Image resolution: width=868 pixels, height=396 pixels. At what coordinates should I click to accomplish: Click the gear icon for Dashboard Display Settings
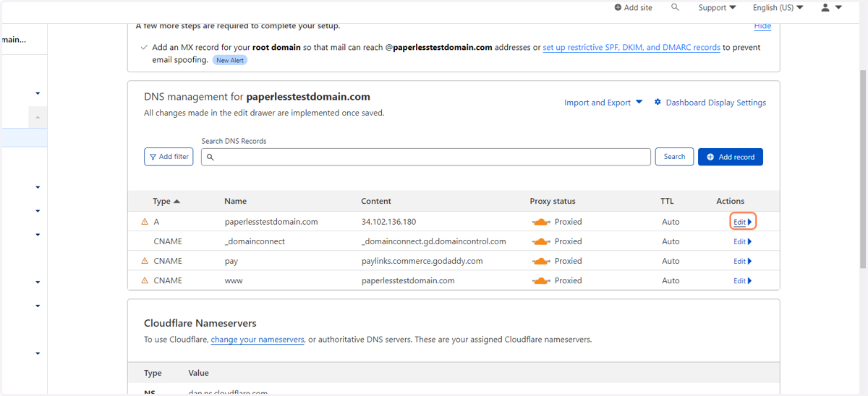click(658, 103)
